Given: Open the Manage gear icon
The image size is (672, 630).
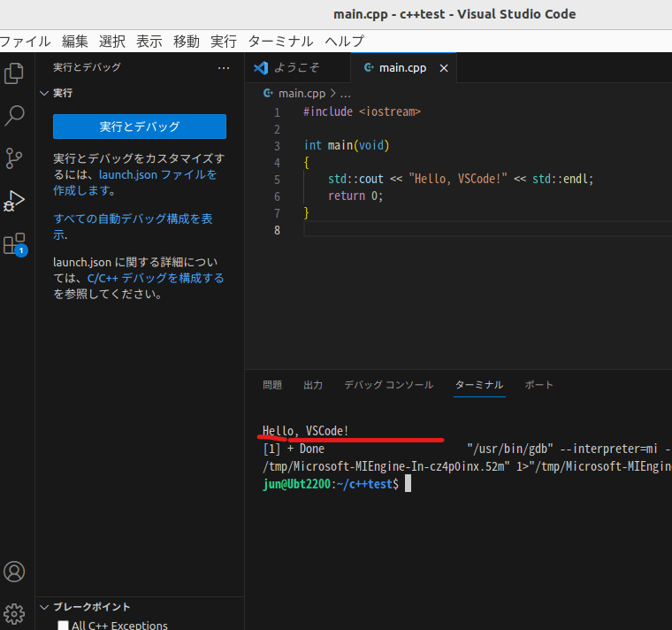Looking at the screenshot, I should (x=14, y=614).
